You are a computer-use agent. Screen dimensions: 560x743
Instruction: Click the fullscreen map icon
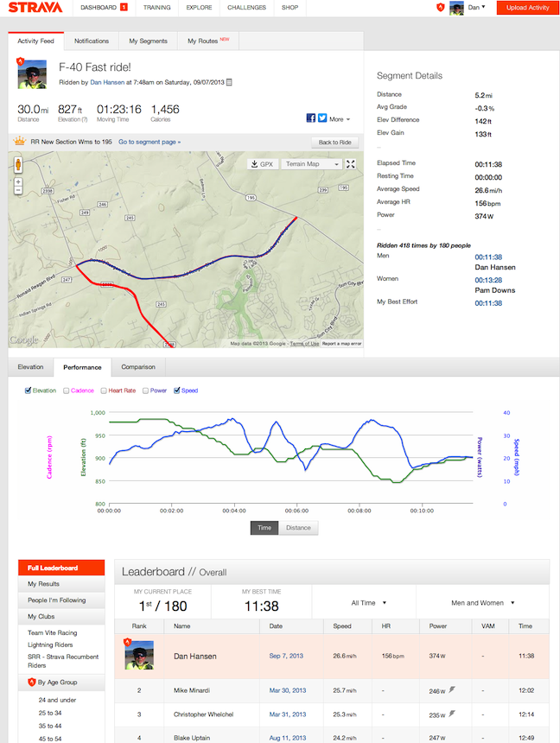tap(350, 163)
